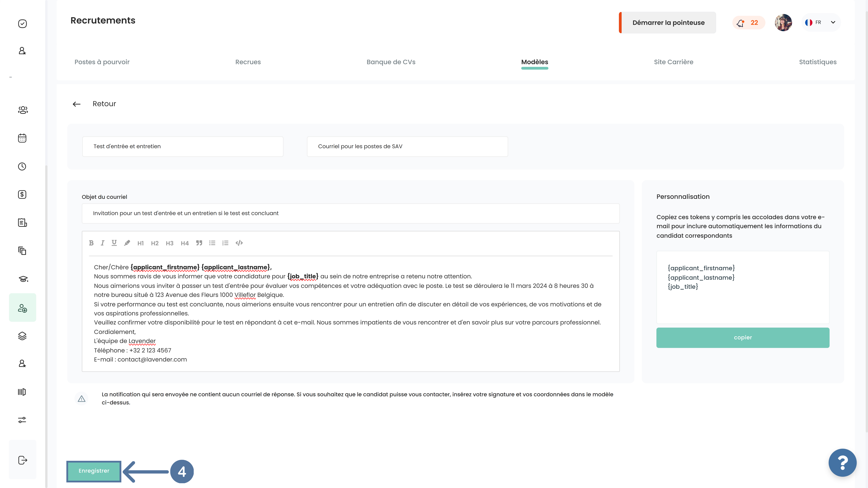Click the back arrow next to Retour
This screenshot has width=868, height=488.
coord(77,104)
